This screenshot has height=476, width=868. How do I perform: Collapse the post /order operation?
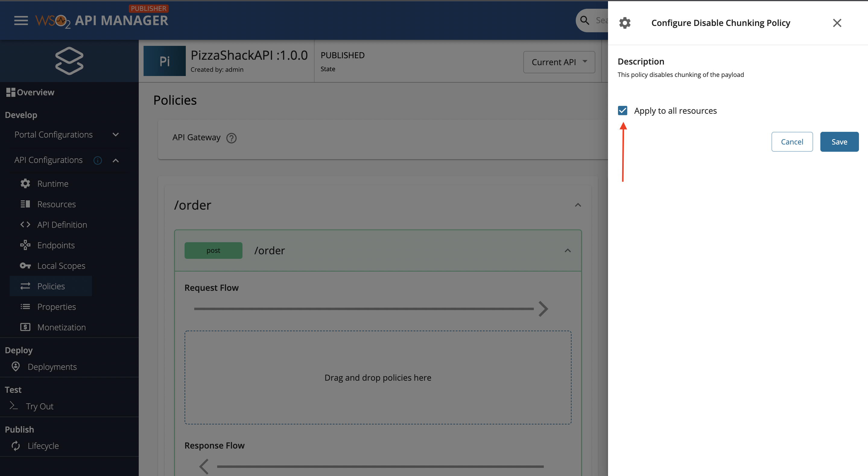[568, 250]
